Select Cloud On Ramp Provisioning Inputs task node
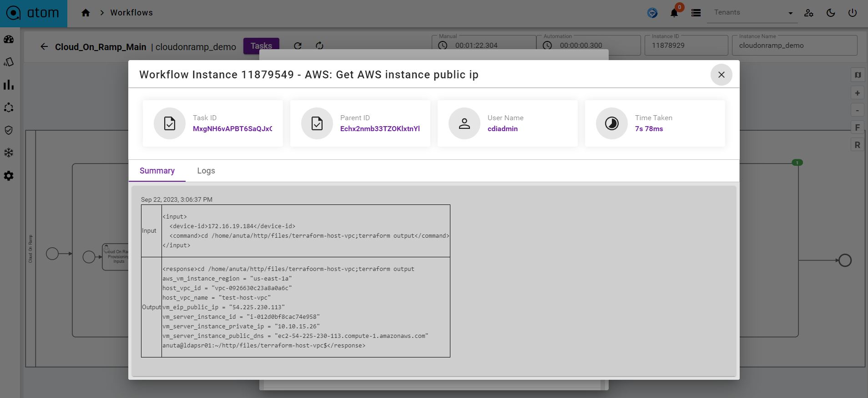This screenshot has width=868, height=398. [x=116, y=256]
